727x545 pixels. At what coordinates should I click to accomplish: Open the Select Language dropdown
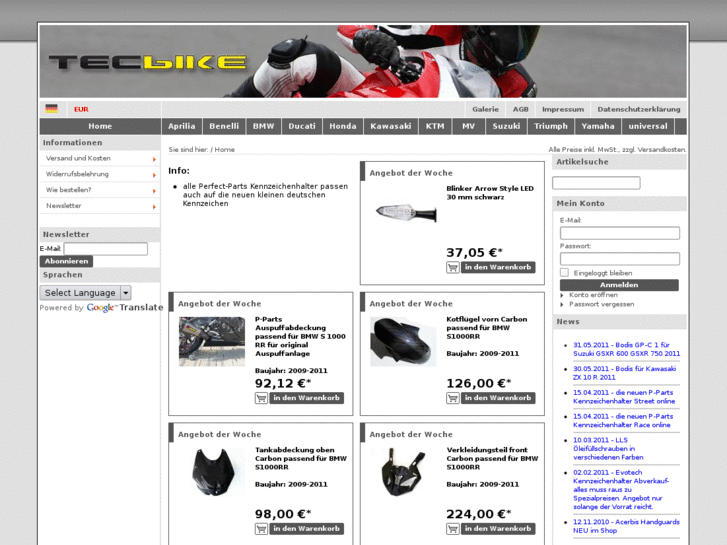click(86, 293)
